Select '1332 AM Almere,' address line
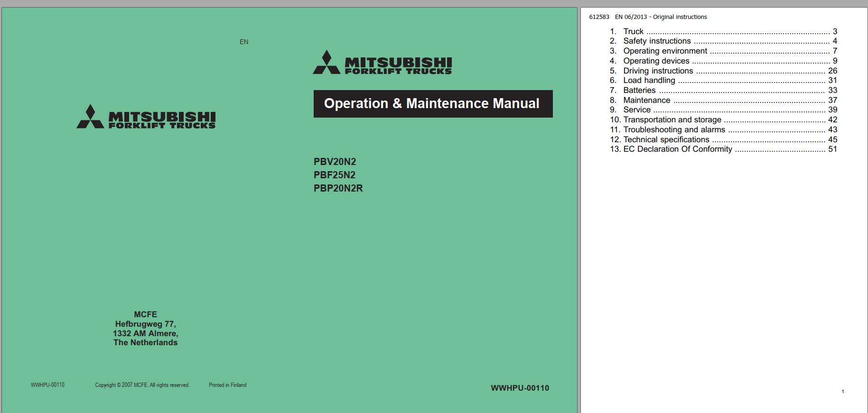 click(x=145, y=333)
